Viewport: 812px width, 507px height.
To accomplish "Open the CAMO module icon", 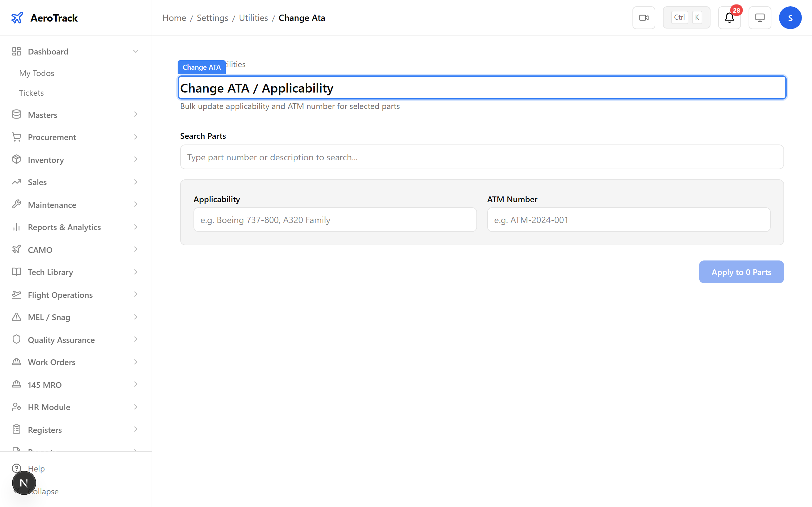I will pos(16,249).
